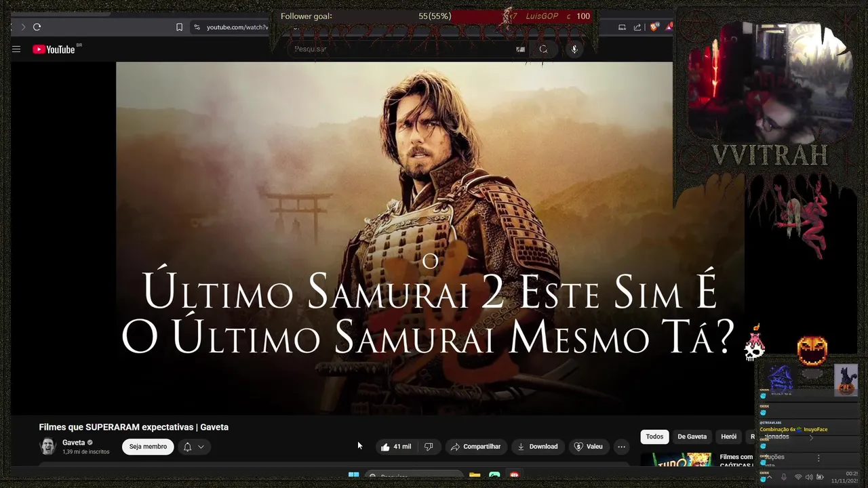Click the battery tray icon
This screenshot has width=868, height=488.
point(820,477)
